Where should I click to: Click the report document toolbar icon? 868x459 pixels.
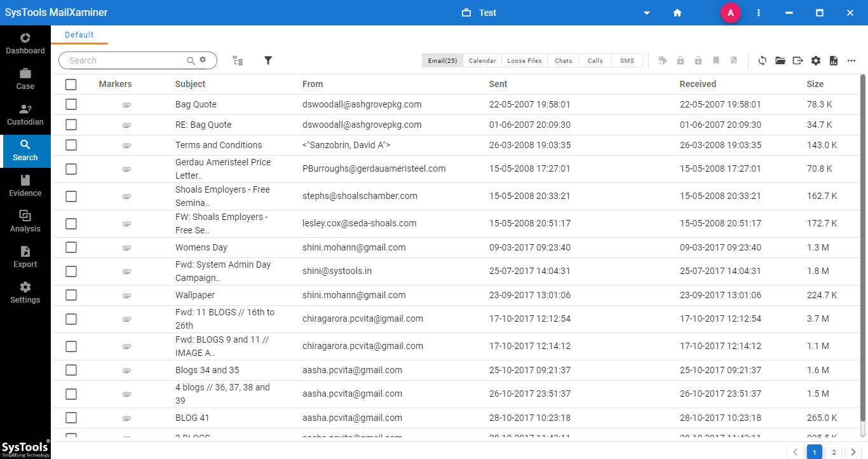pyautogui.click(x=834, y=60)
